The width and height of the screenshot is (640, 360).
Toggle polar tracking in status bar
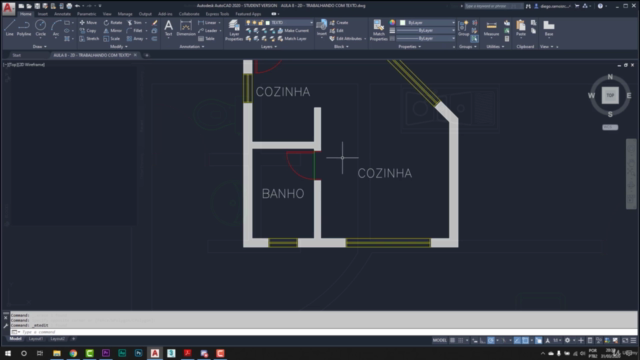(491, 340)
